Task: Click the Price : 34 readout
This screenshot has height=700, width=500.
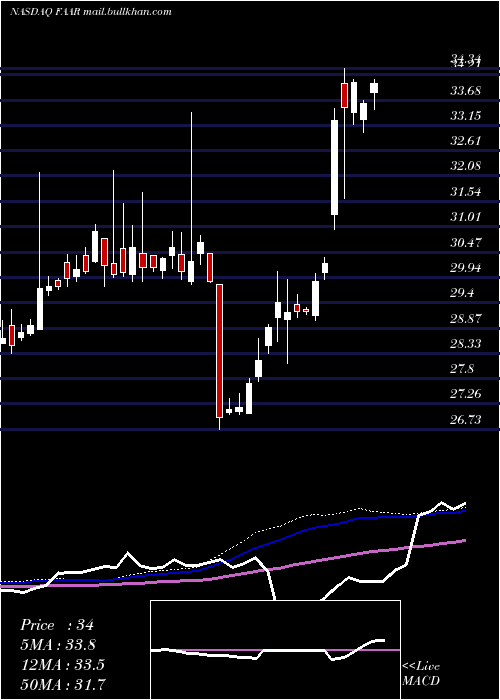Action: point(57,625)
